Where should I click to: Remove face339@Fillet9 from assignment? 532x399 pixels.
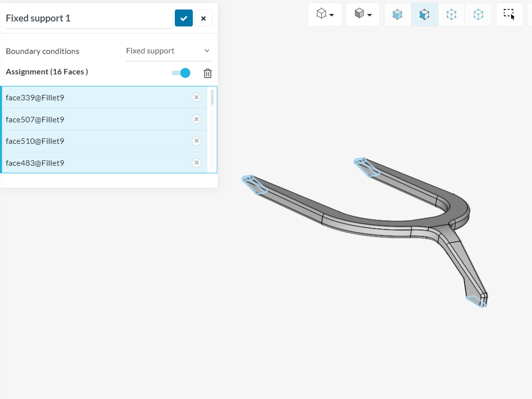(x=196, y=97)
